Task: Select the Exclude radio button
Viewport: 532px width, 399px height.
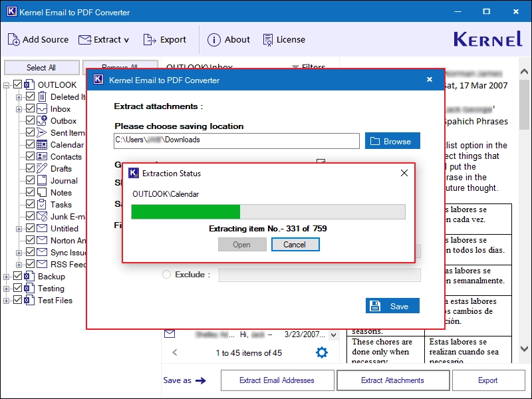Action: tap(166, 274)
